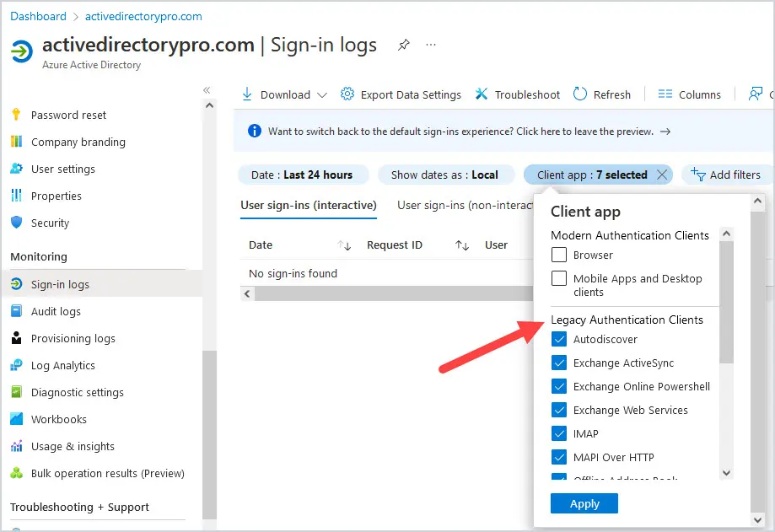Click the Usage & insights icon
This screenshot has width=775, height=532.
[16, 446]
